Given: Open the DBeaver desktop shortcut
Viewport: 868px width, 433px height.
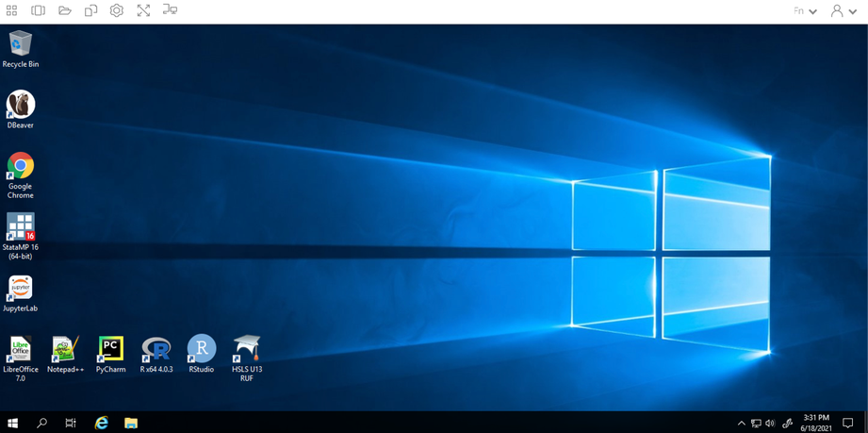Looking at the screenshot, I should 20,105.
